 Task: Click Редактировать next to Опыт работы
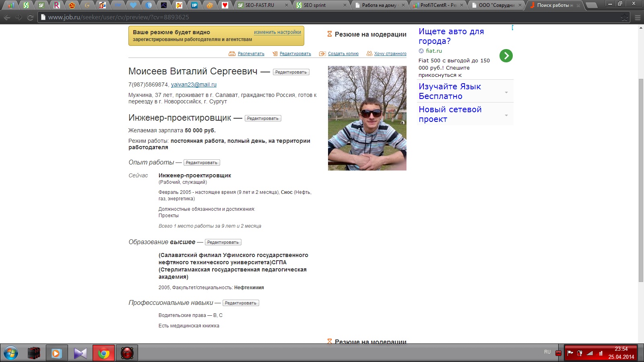[202, 162]
